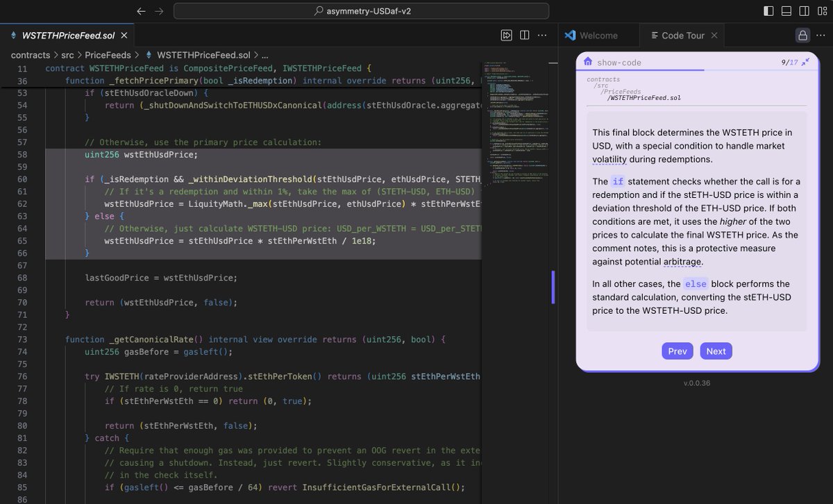Click the home icon in the tour card
Viewport: 833px width, 504px height.
tap(587, 61)
